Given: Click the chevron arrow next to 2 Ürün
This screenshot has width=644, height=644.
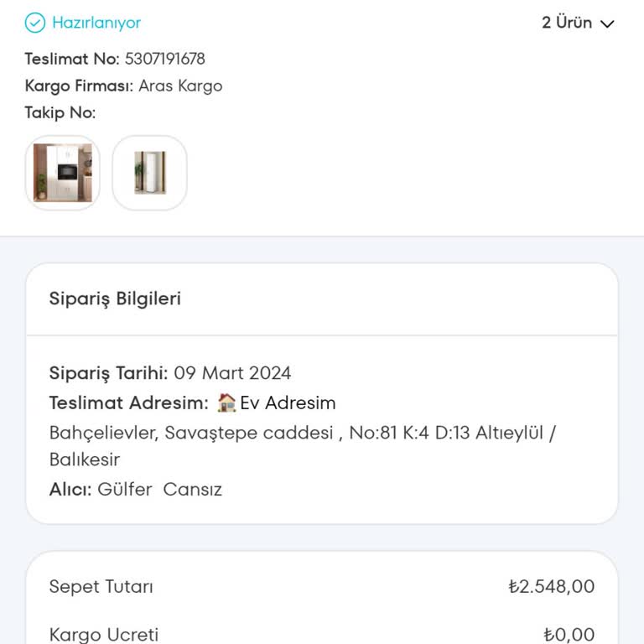Looking at the screenshot, I should tap(608, 23).
